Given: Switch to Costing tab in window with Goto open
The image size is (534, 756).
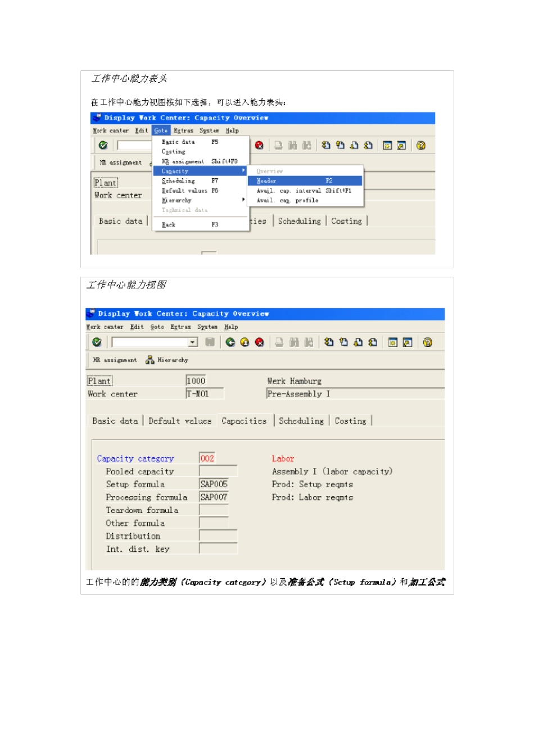Looking at the screenshot, I should point(347,221).
